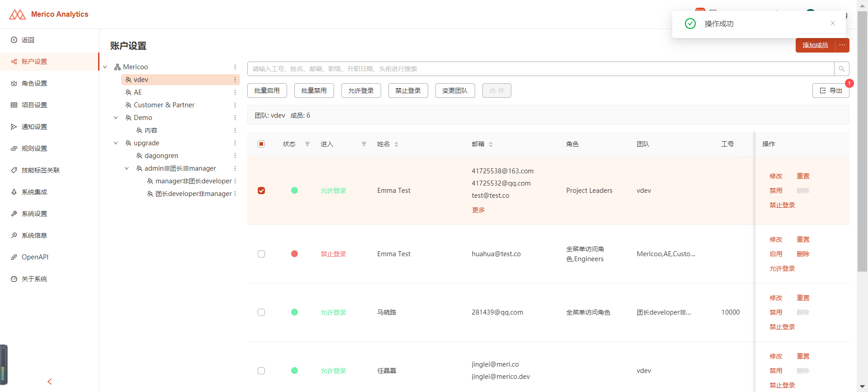
Task: Open 返回 back icon in sidebar
Action: point(14,40)
